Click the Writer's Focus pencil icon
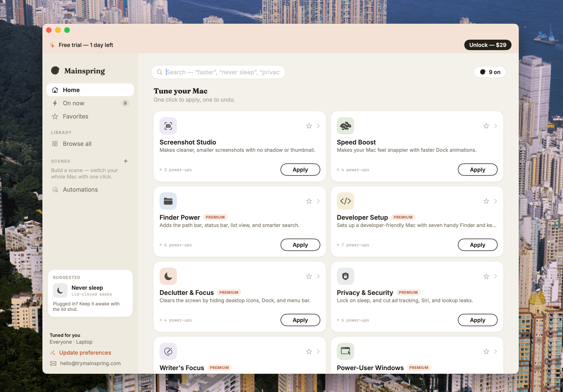 [168, 352]
